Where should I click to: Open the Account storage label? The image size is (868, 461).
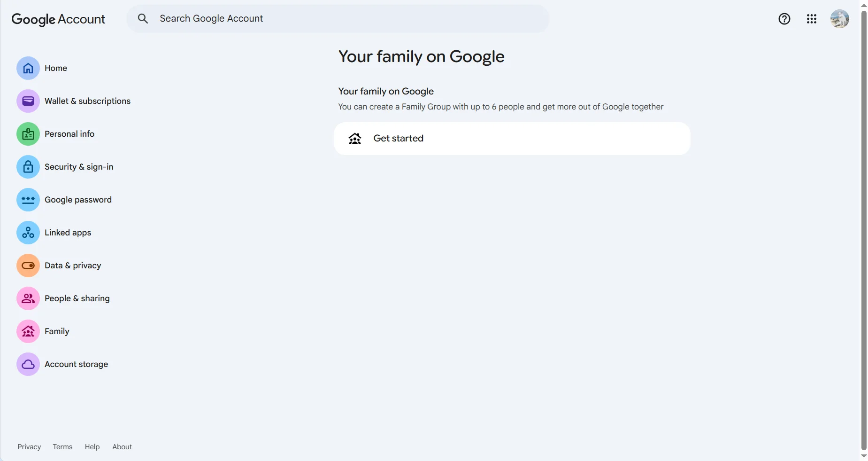(x=76, y=364)
